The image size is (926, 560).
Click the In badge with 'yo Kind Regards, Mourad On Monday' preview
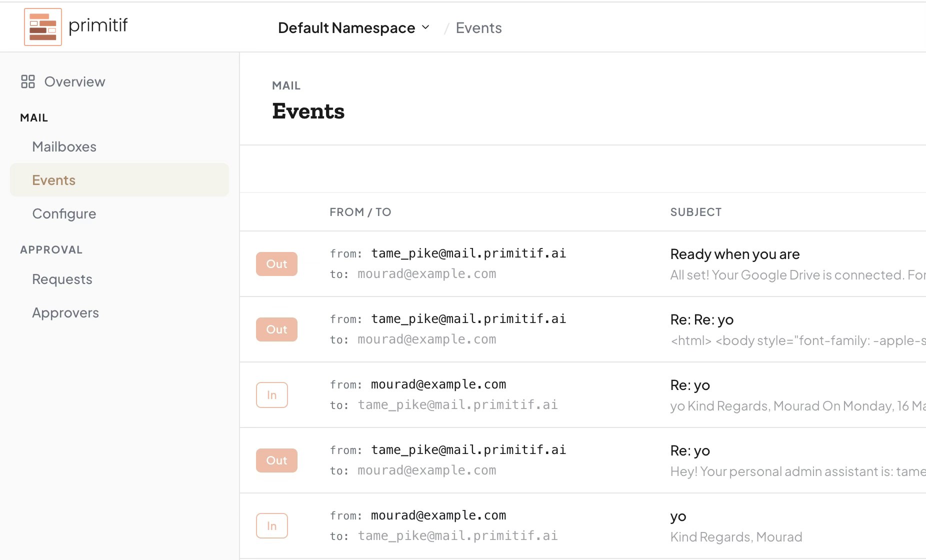pos(272,395)
